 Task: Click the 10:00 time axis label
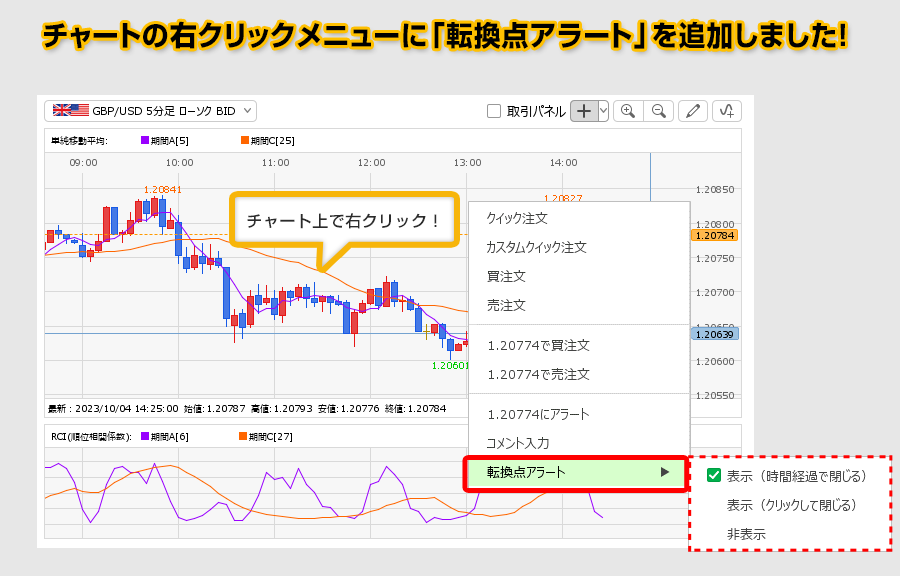180,162
